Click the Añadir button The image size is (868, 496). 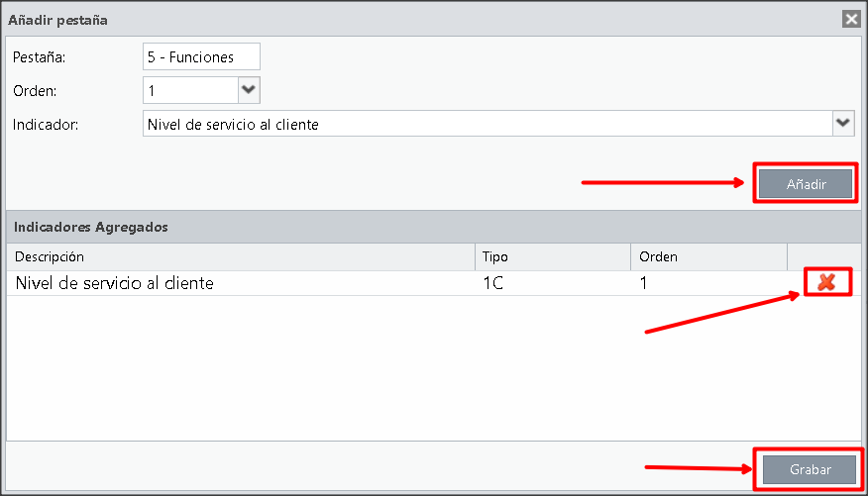coord(806,183)
